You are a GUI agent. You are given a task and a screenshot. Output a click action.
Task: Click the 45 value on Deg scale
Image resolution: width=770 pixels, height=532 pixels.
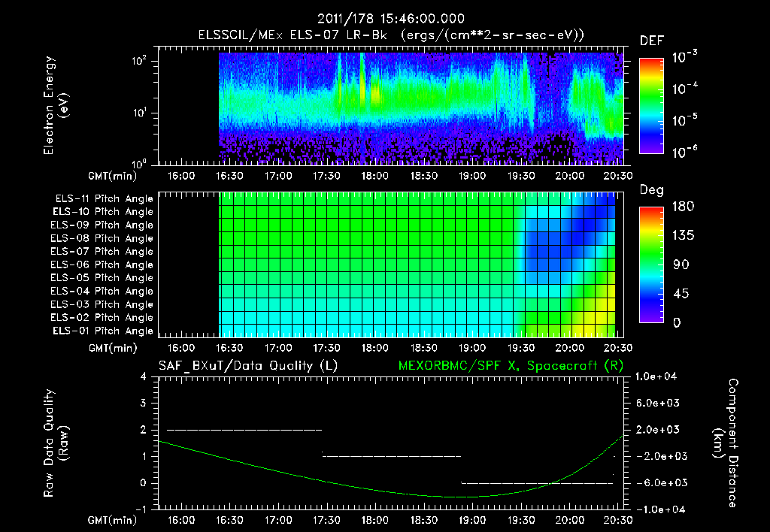tap(681, 294)
